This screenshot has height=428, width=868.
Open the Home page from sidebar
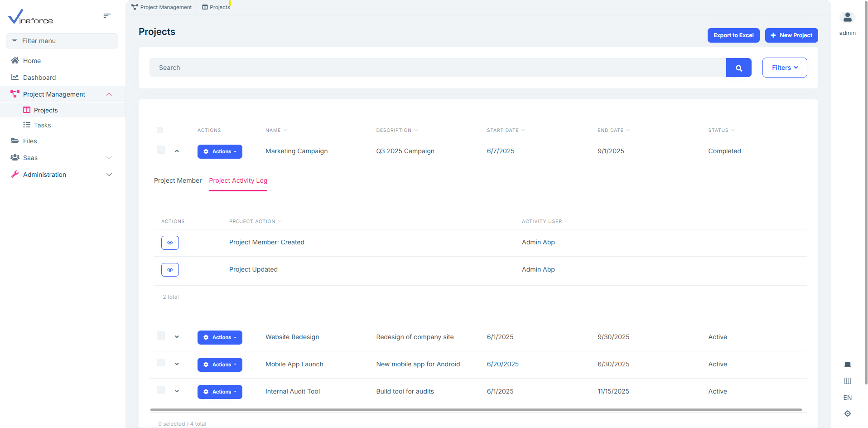click(32, 61)
